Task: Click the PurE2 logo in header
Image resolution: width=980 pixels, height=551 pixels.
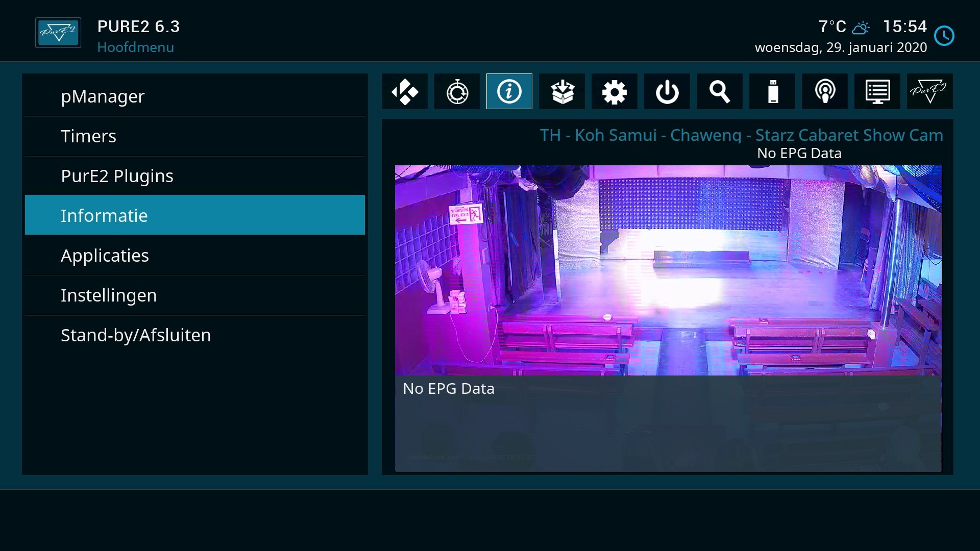Action: tap(58, 34)
